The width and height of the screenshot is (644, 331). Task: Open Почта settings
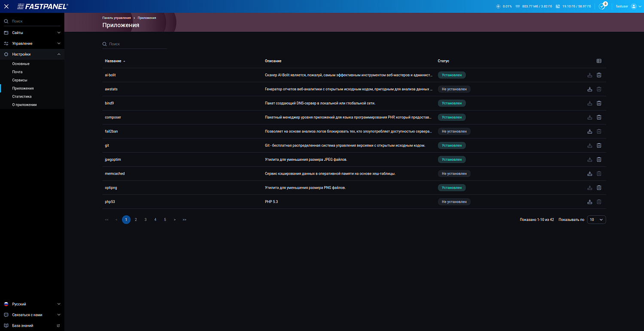[x=18, y=72]
